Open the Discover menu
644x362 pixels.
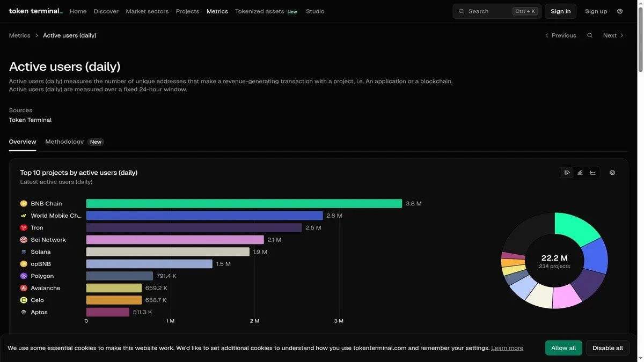(106, 11)
